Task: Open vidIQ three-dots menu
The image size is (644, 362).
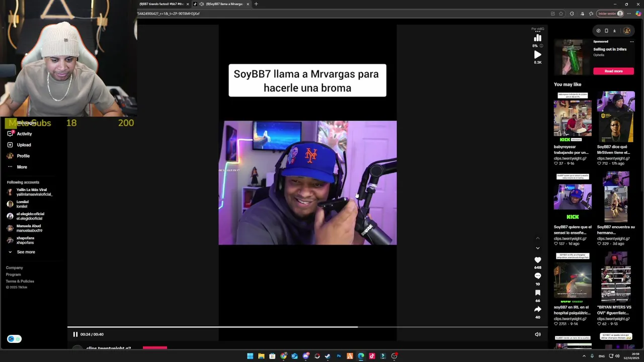Action: coord(538,31)
